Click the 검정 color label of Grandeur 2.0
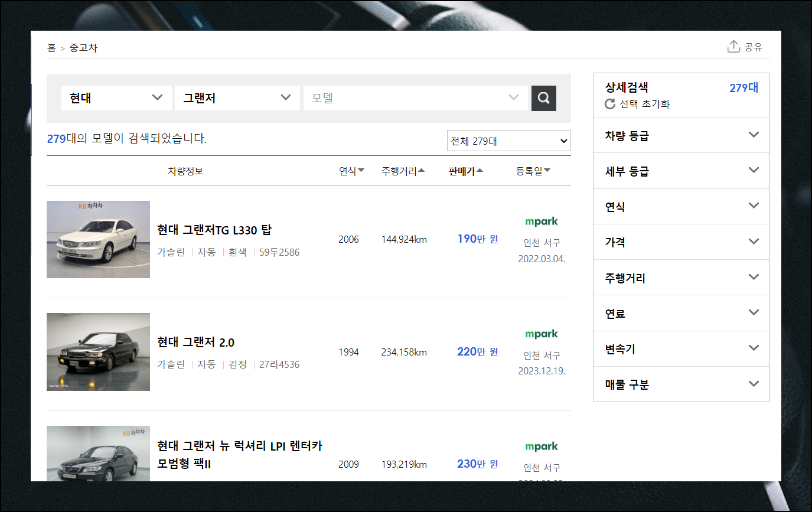The width and height of the screenshot is (812, 512). point(237,364)
